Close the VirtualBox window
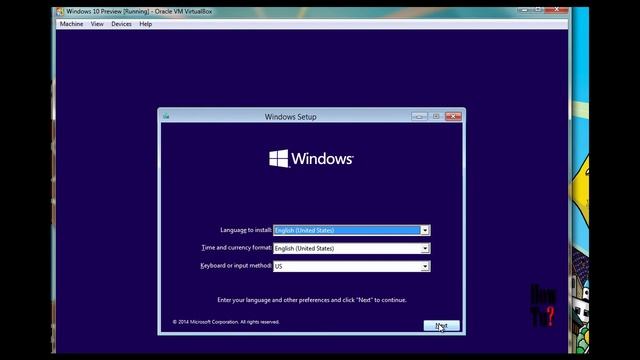This screenshot has width=640, height=360. (x=556, y=10)
